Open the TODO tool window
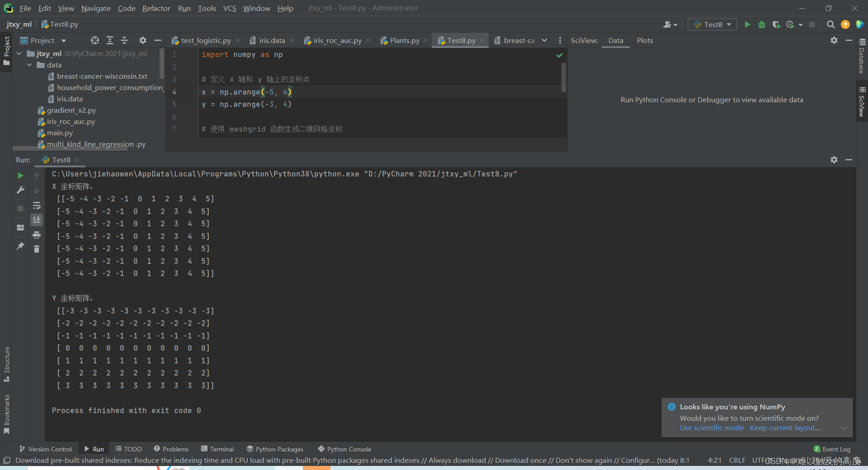The height and width of the screenshot is (470, 868). click(x=129, y=449)
